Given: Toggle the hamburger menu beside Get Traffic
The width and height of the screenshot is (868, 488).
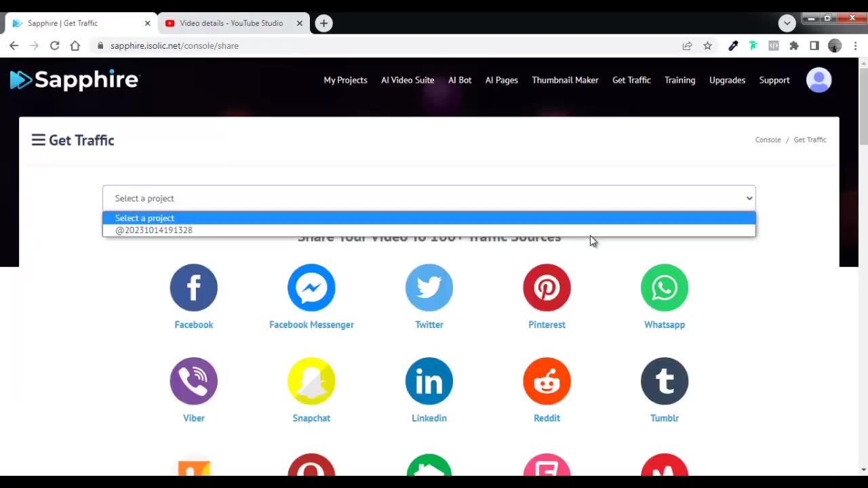Looking at the screenshot, I should (x=38, y=140).
